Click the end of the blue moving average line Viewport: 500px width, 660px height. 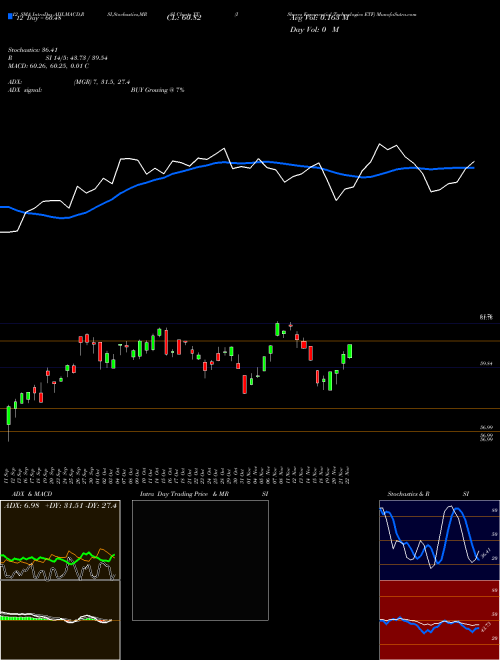click(473, 168)
